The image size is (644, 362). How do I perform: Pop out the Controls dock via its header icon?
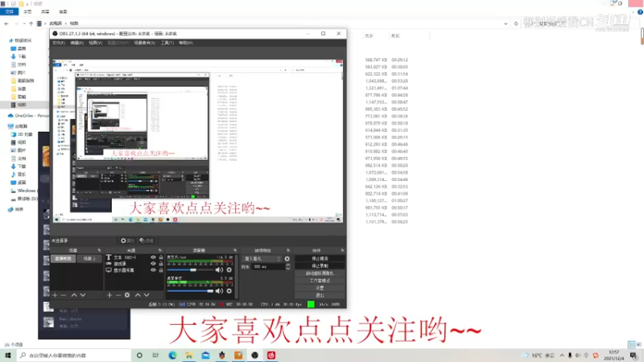click(342, 250)
